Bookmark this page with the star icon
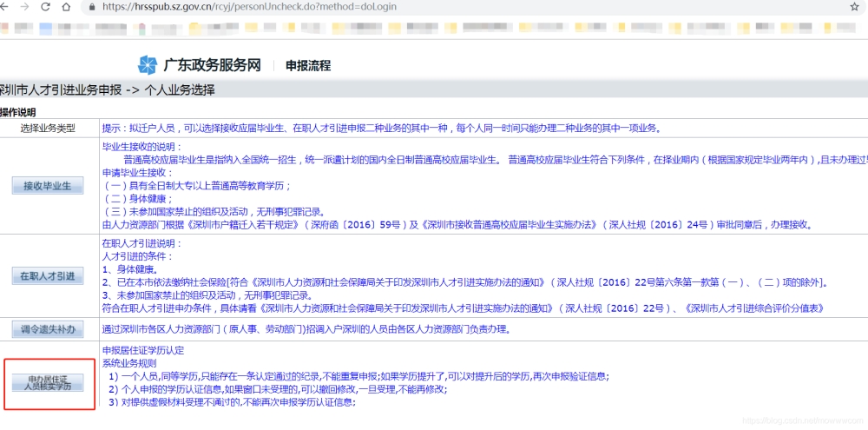 [x=854, y=7]
